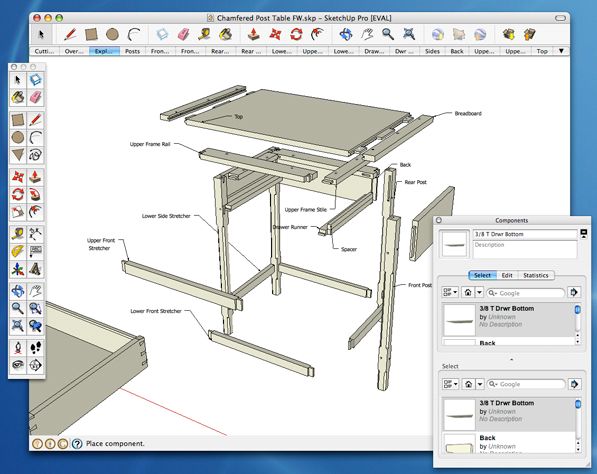Activate the Section Plane tool in the palette
The height and width of the screenshot is (474, 597).
(x=35, y=365)
